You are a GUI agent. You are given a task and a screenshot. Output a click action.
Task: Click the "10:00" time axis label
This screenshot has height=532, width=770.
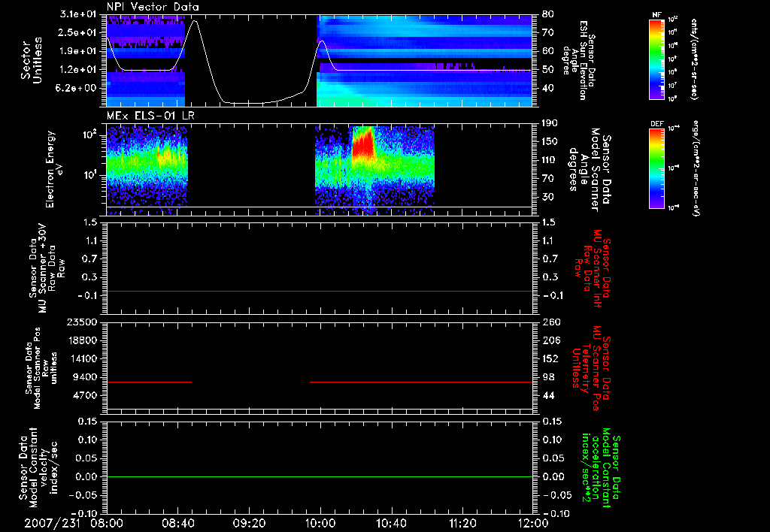tap(320, 523)
